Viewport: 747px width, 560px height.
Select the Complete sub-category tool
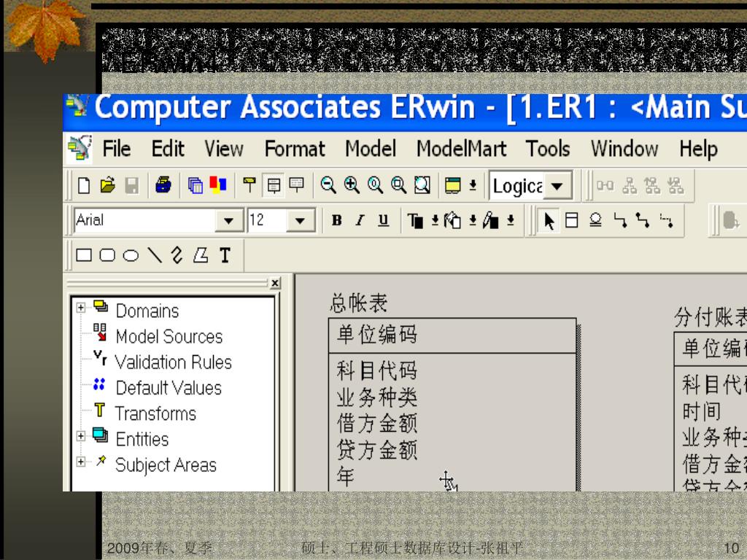(x=595, y=220)
